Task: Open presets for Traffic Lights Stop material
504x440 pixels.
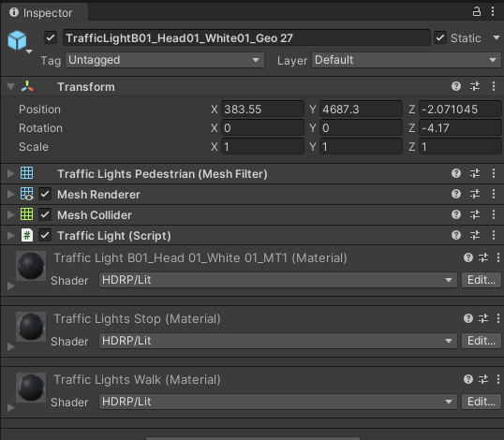Action: (x=483, y=318)
